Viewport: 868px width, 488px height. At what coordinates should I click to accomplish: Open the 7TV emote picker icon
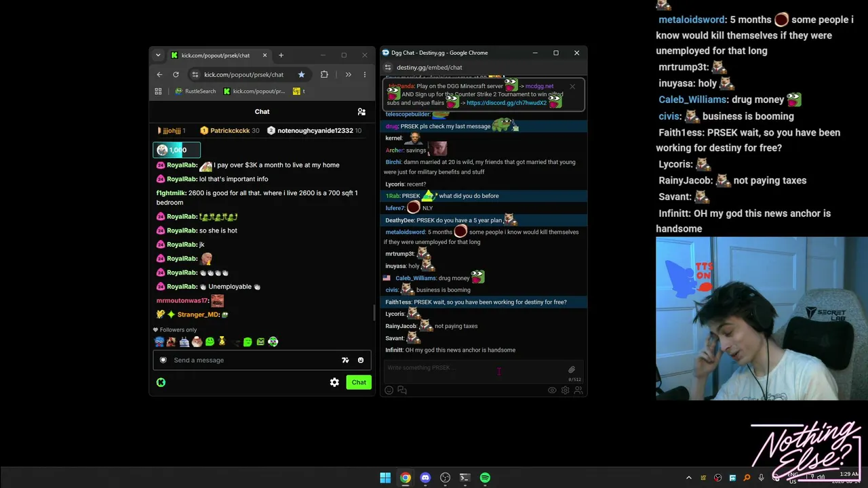[345, 360]
